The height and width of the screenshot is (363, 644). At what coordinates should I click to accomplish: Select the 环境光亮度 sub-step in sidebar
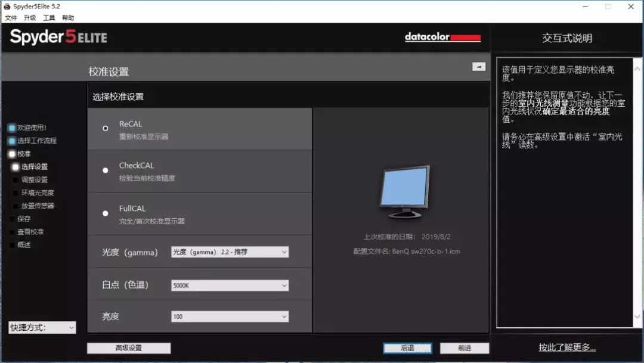tap(33, 193)
